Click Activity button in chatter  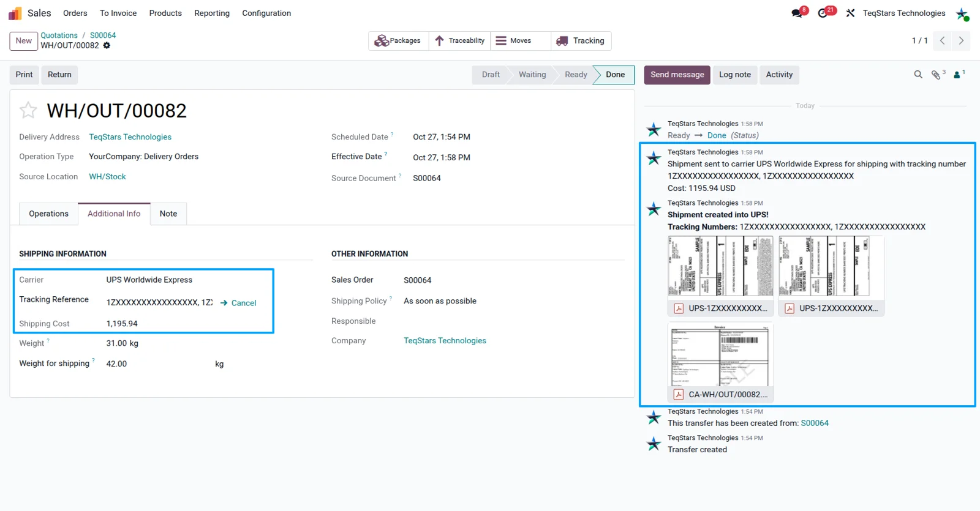(779, 75)
